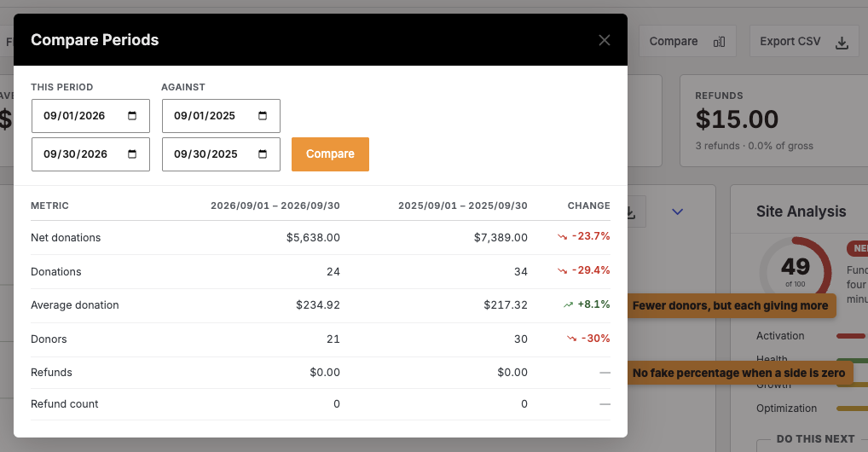Click the Site Analysis heading
Image resolution: width=868 pixels, height=452 pixels.
click(x=801, y=212)
